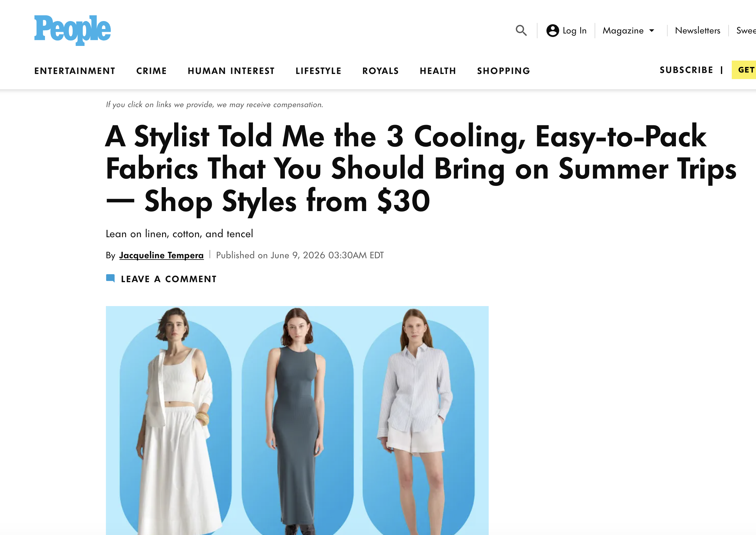This screenshot has height=535, width=756.
Task: Click the blue comment bubble icon
Action: click(110, 278)
